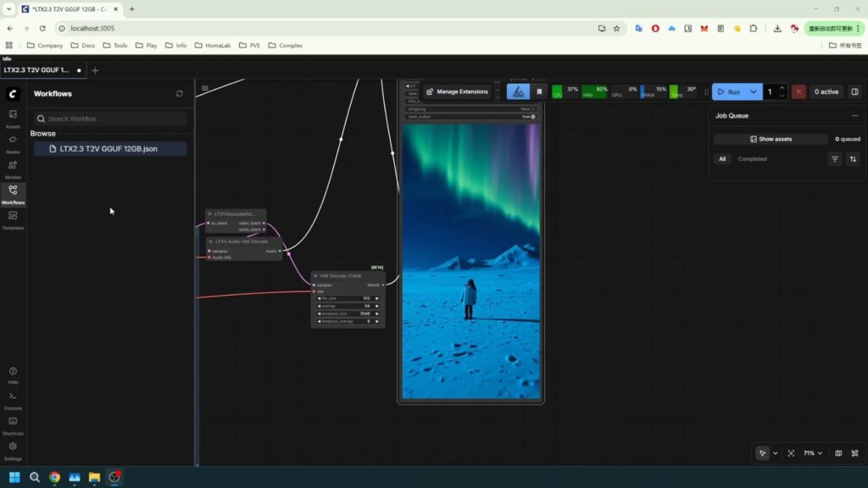Toggle the minimap icon in canvas toolbar
The width and height of the screenshot is (868, 488).
838,453
